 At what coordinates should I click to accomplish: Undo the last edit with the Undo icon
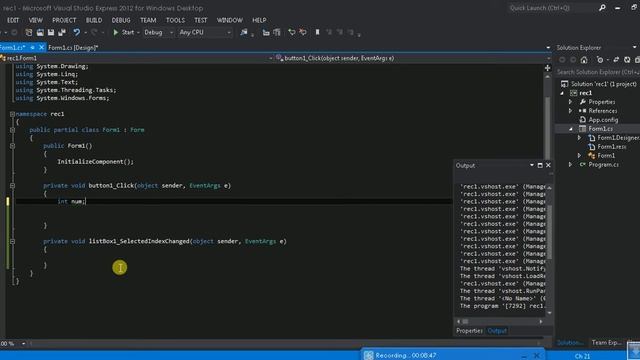pos(76,32)
